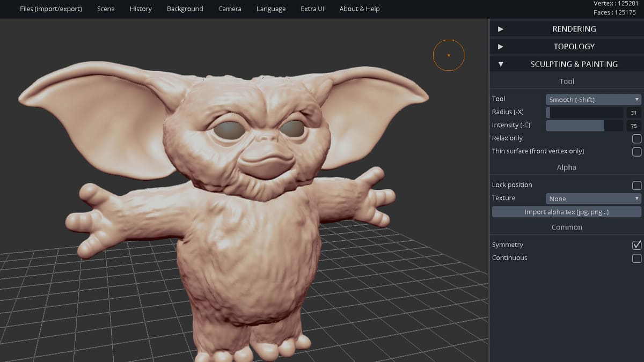The width and height of the screenshot is (644, 362).
Task: Adjust the Intensity slider
Action: pos(584,125)
